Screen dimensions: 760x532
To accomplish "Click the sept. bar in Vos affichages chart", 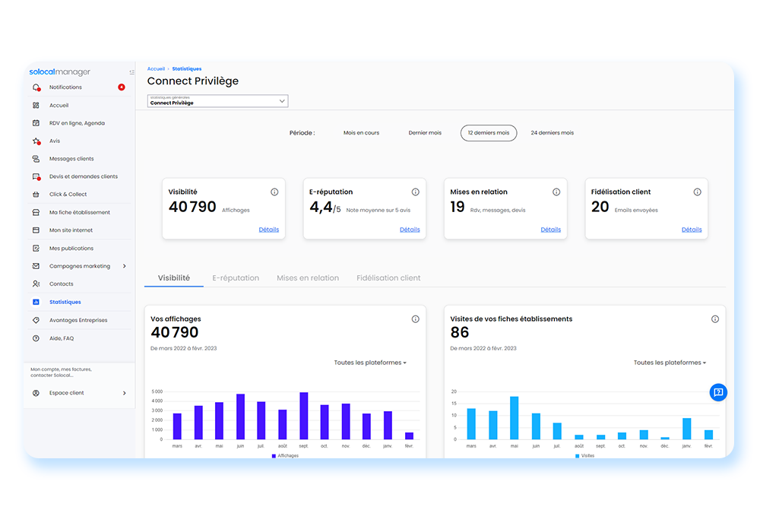I will tap(304, 416).
